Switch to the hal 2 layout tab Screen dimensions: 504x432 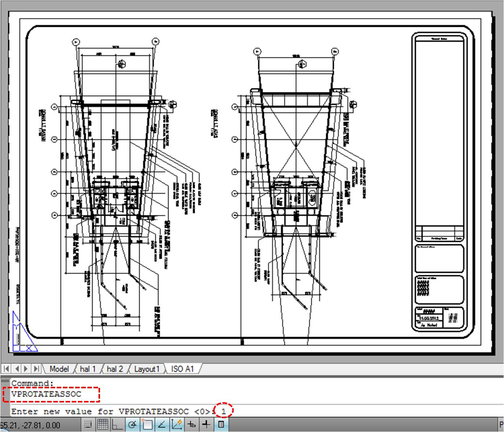(x=116, y=369)
